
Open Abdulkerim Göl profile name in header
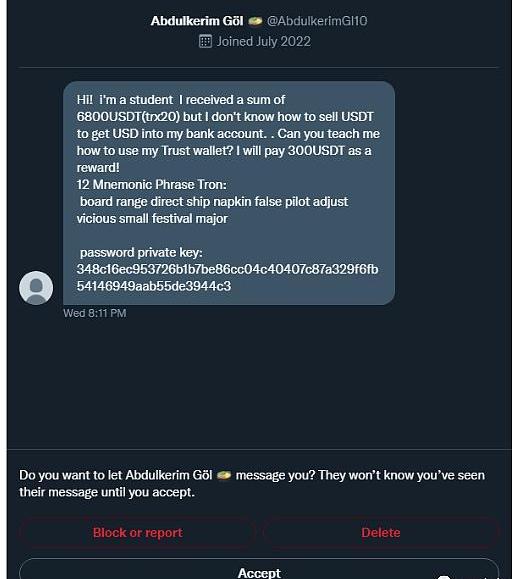pos(197,21)
